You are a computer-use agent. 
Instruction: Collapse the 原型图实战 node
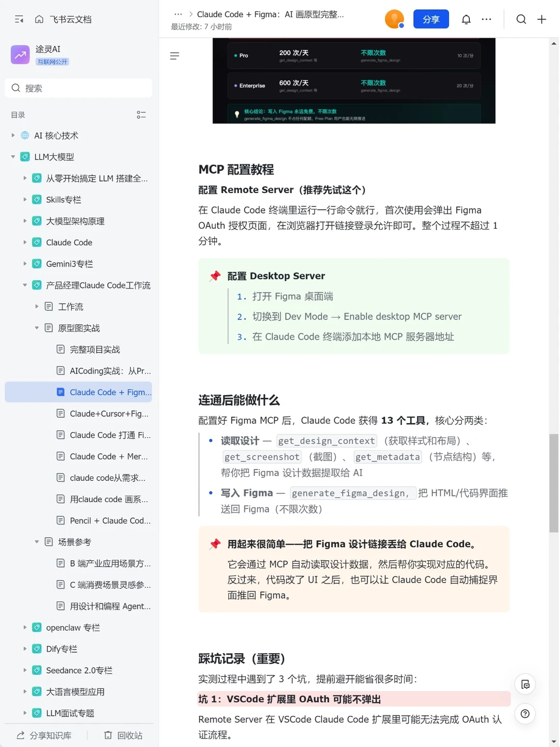pos(37,328)
